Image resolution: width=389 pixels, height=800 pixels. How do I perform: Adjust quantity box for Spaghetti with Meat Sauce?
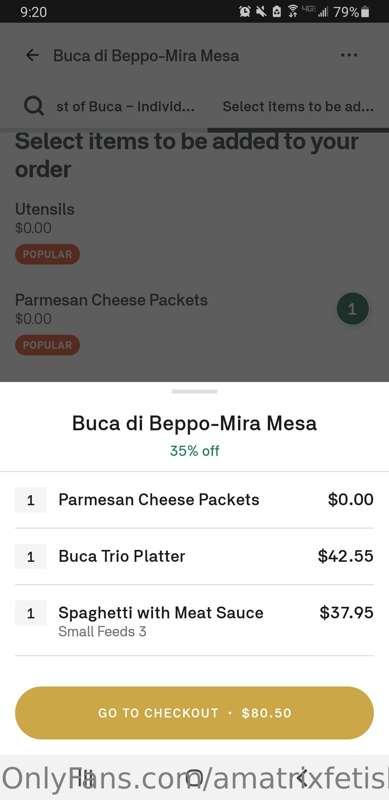tap(31, 613)
